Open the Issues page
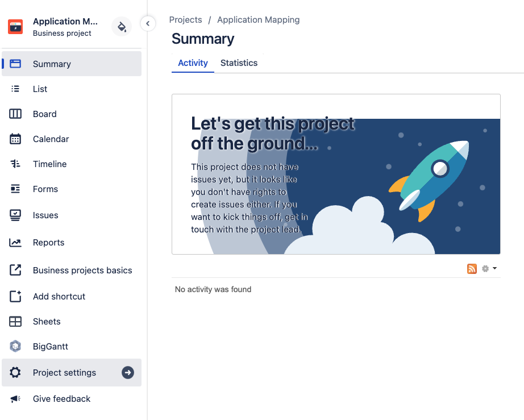The height and width of the screenshot is (420, 524). click(45, 215)
